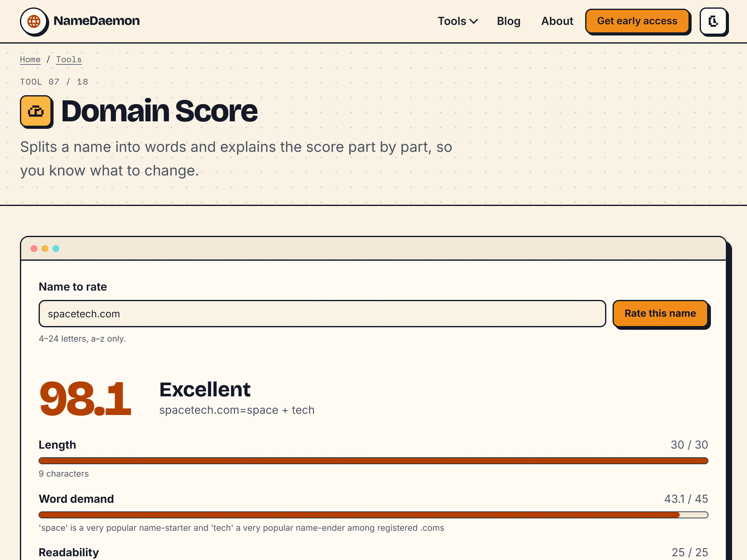
Task: Click the Domain Score page heading
Action: tap(159, 111)
